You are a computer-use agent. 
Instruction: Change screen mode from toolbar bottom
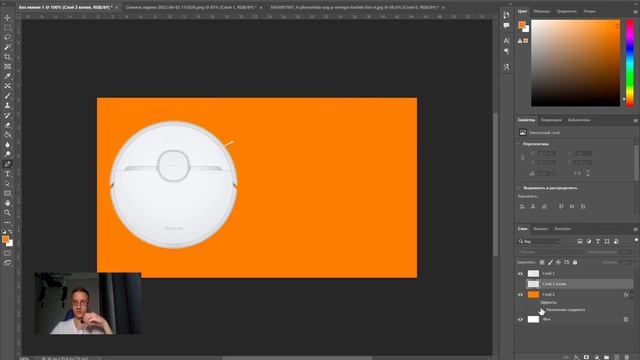pos(7,263)
